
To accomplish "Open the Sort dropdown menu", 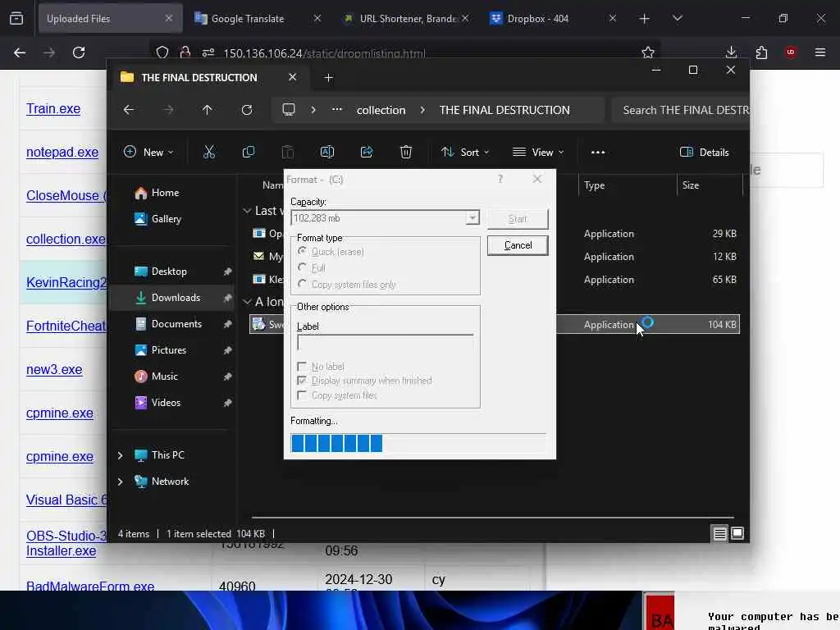I will tap(465, 152).
